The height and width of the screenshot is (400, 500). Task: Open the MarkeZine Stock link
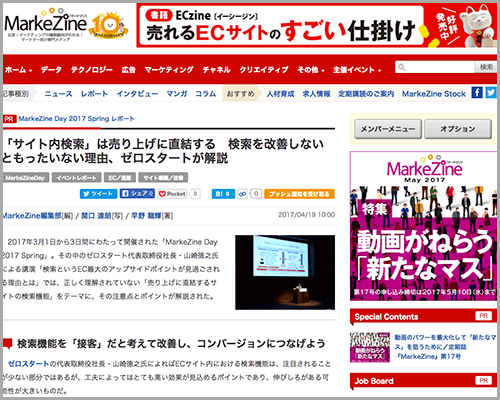tap(434, 94)
